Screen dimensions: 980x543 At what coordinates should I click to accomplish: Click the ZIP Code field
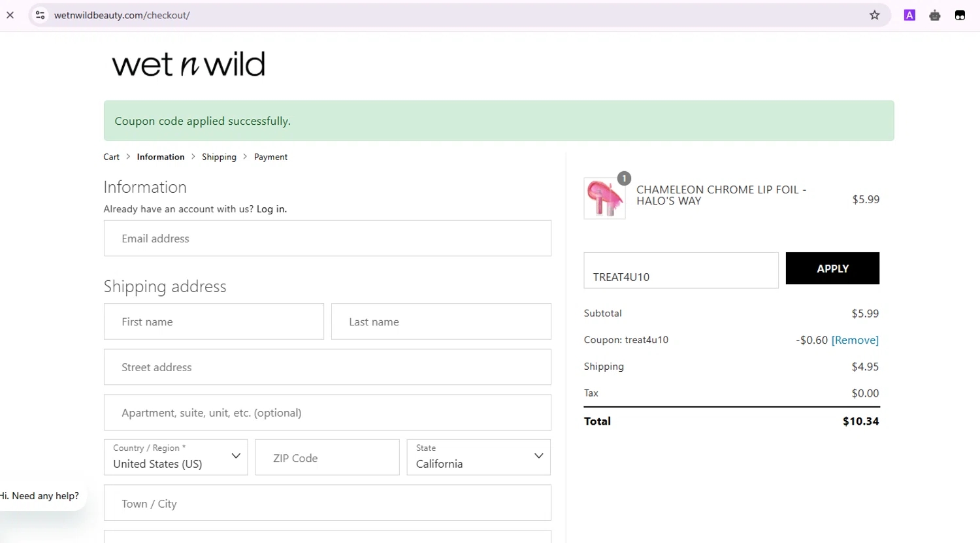(x=327, y=457)
